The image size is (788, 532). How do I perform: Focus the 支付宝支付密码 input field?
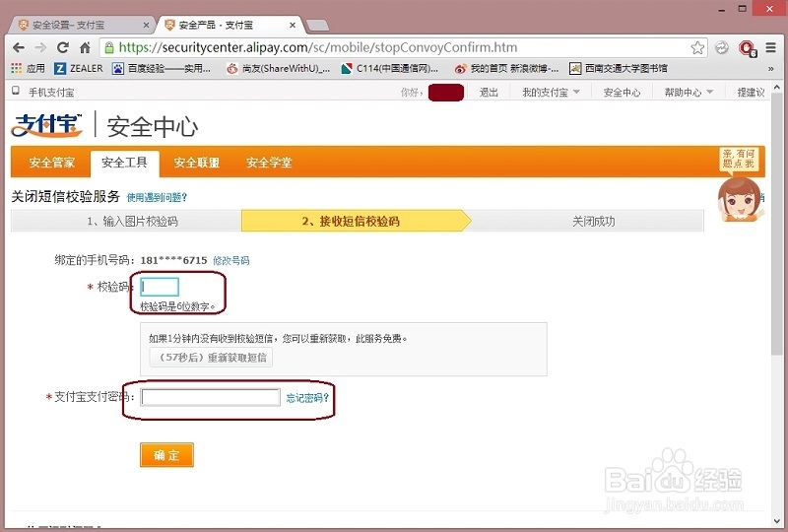click(210, 397)
